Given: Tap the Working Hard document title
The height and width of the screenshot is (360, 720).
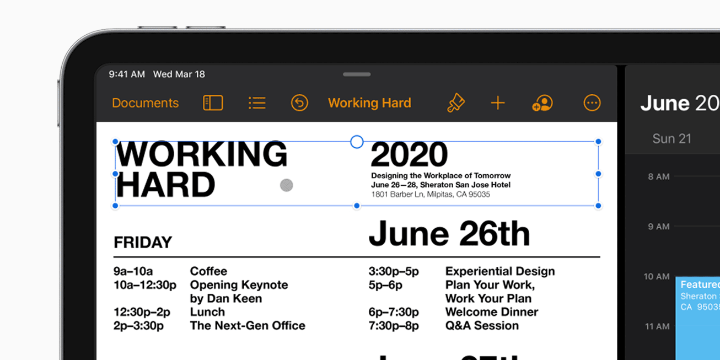Looking at the screenshot, I should click(370, 103).
